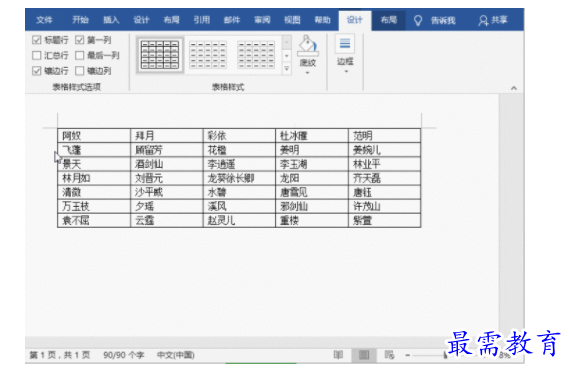Select the third table style thumbnail
The width and height of the screenshot is (569, 375).
[256, 55]
